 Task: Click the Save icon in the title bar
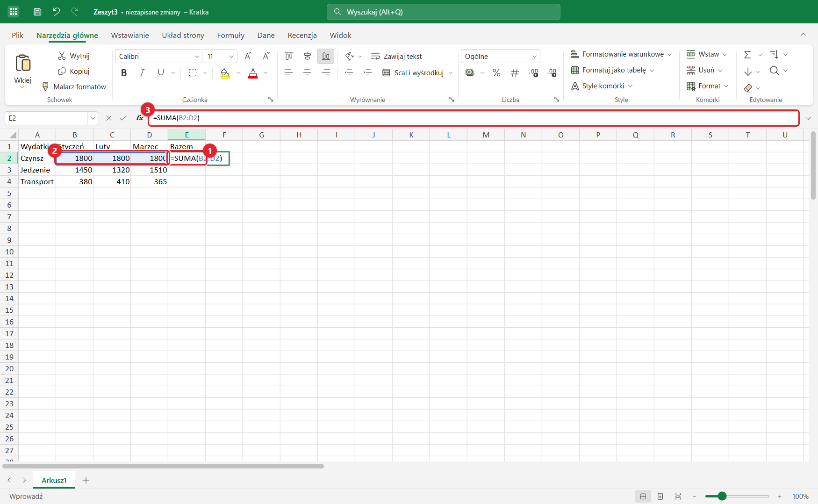37,12
